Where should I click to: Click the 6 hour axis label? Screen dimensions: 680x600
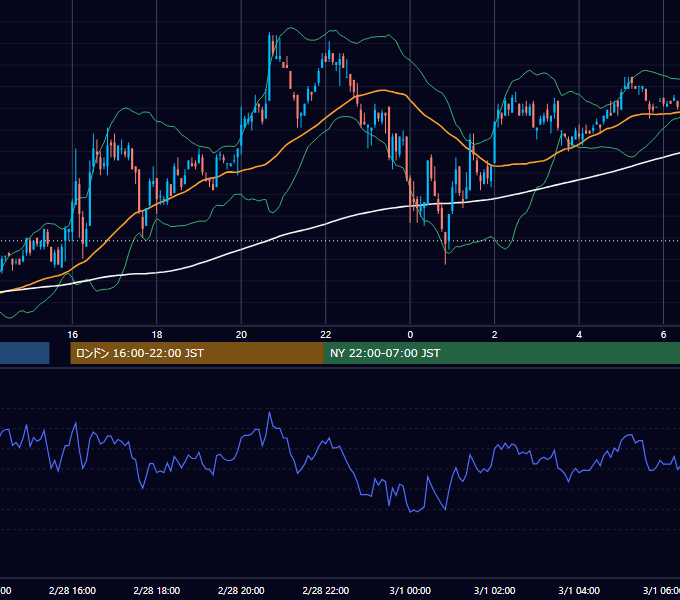[663, 335]
